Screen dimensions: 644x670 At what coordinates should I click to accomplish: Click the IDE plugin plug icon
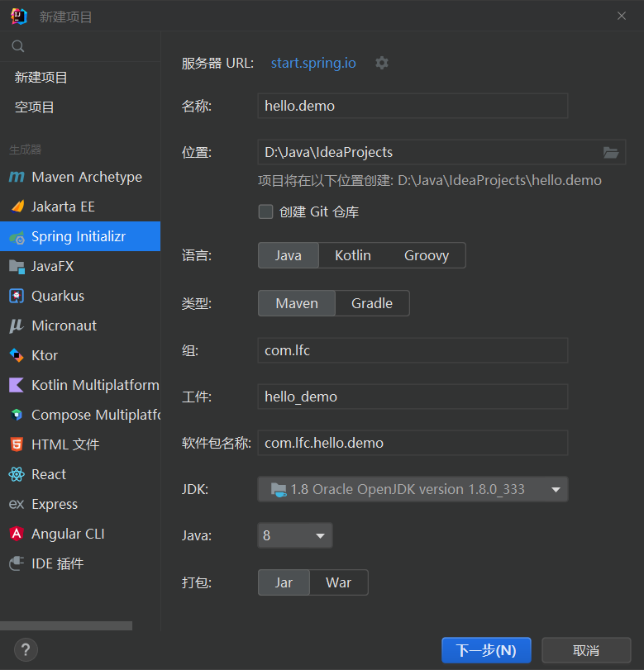tap(17, 563)
